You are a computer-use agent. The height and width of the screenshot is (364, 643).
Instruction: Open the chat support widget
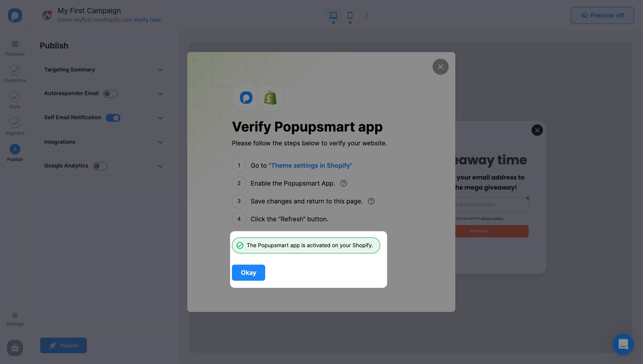click(623, 345)
